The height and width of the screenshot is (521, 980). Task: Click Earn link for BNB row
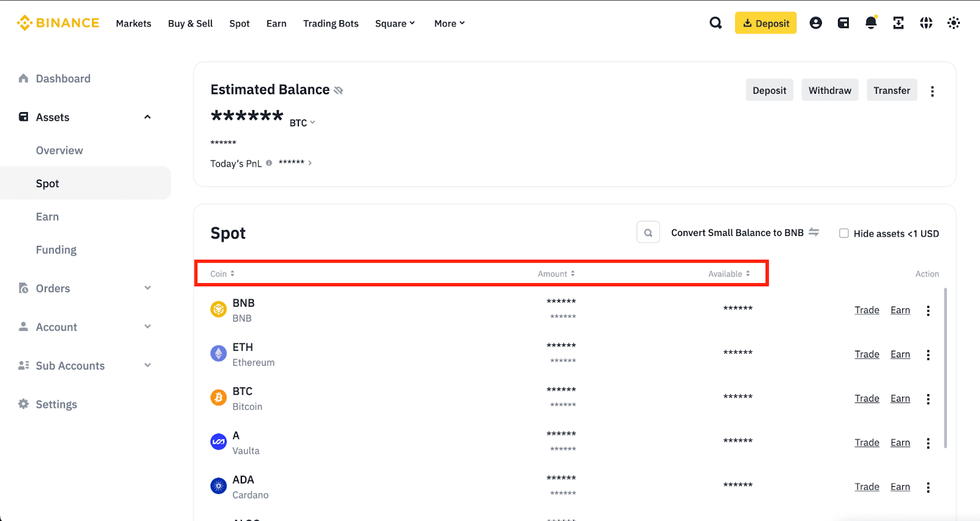[900, 310]
